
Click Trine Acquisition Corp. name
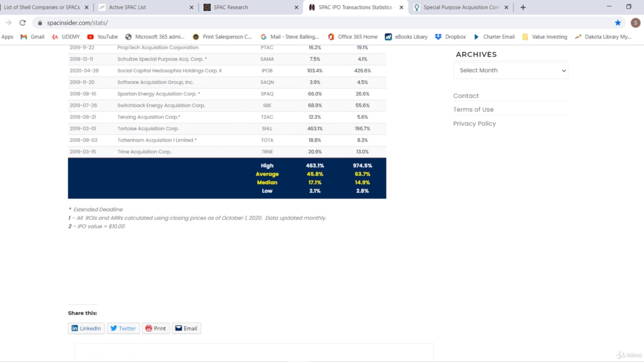[x=144, y=151]
